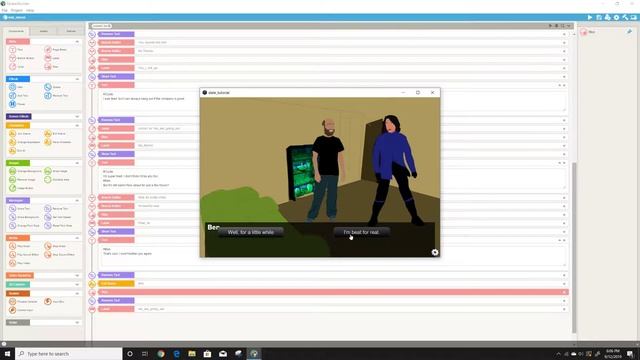Add the Show Text messages component
The height and width of the screenshot is (360, 640).
point(20,209)
